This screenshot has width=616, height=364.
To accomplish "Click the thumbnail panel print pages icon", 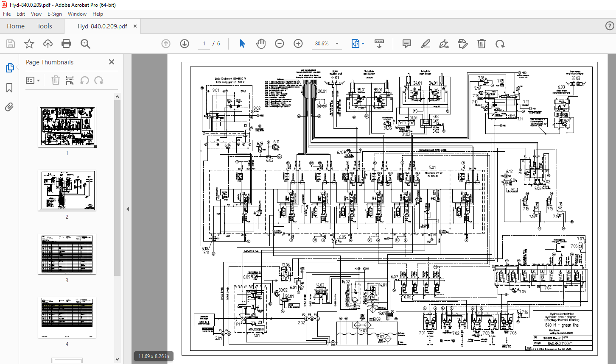I will click(x=70, y=80).
